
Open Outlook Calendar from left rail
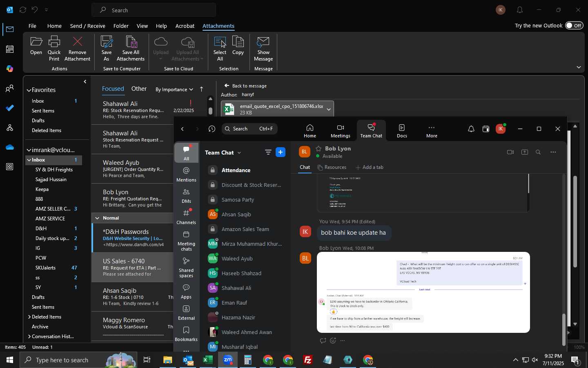click(x=10, y=49)
